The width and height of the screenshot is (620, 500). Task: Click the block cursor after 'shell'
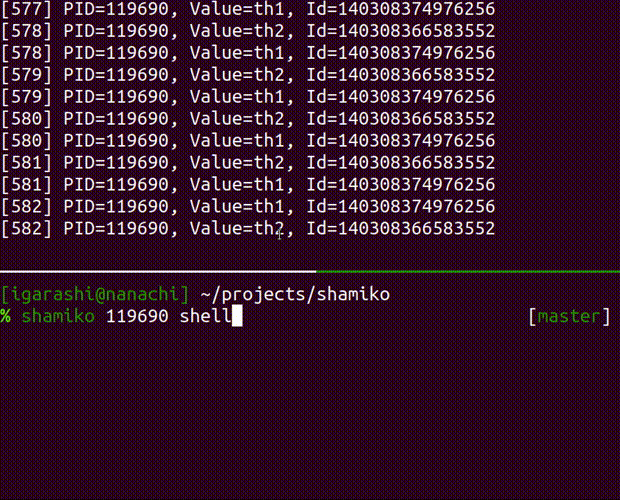237,316
